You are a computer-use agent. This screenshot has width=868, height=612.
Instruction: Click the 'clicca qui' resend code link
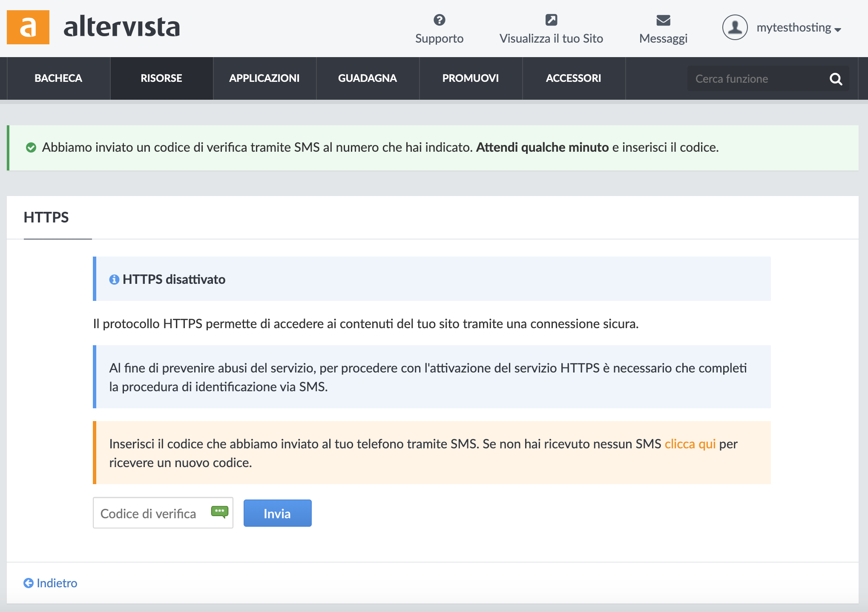point(690,444)
